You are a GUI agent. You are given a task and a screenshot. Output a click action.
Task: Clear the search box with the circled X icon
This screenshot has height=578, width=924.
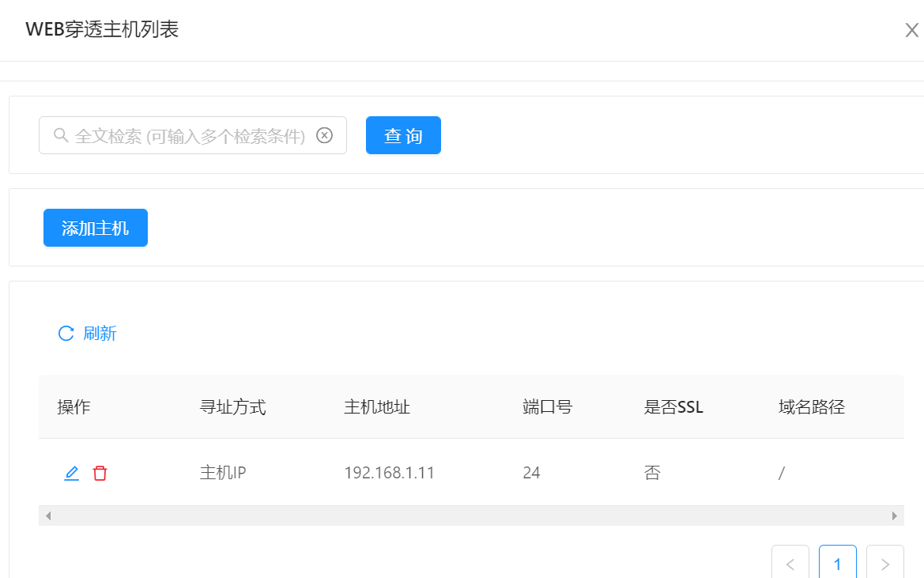[x=324, y=135]
